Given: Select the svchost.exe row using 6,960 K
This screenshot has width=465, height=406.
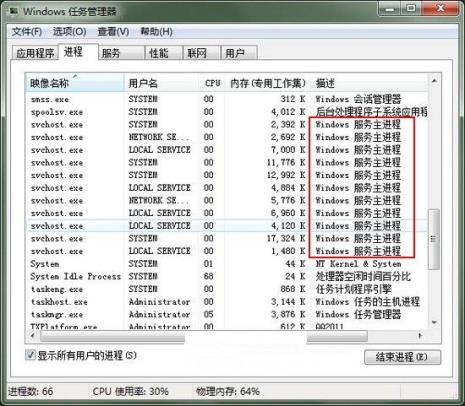Looking at the screenshot, I should click(x=227, y=213).
